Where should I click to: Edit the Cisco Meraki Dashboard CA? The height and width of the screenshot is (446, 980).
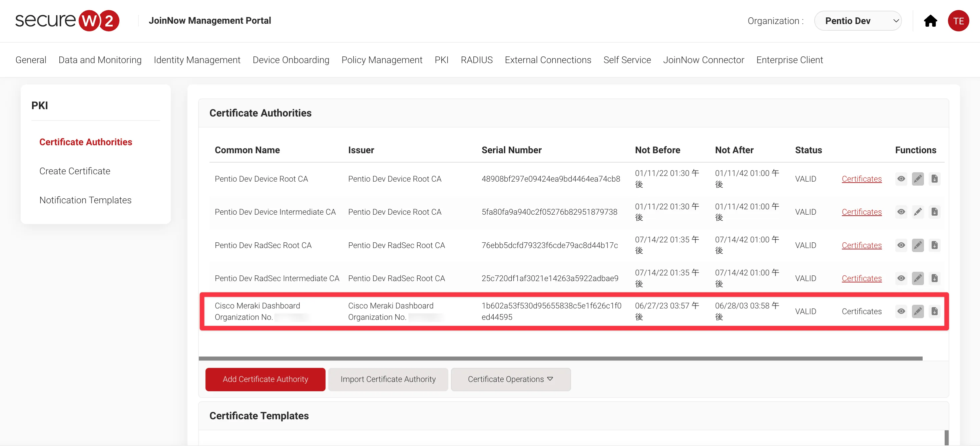918,311
